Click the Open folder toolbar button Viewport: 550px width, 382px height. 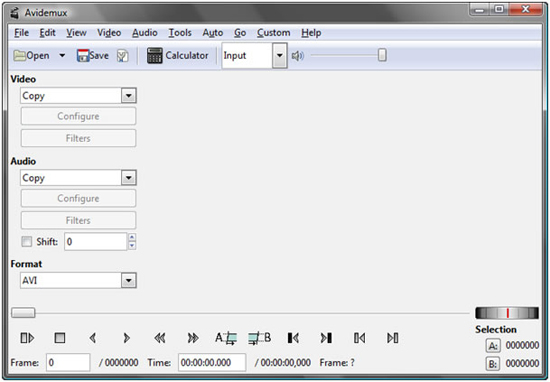coord(32,55)
